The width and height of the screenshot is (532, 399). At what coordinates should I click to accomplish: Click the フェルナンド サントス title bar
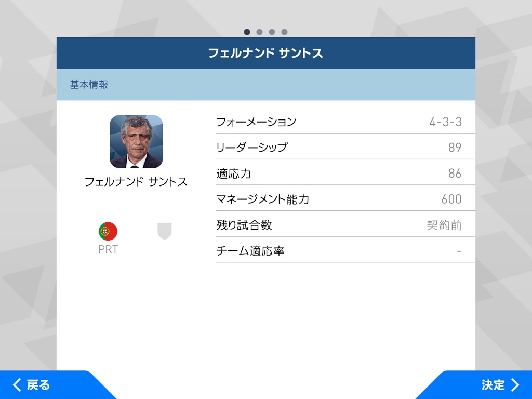coord(265,53)
